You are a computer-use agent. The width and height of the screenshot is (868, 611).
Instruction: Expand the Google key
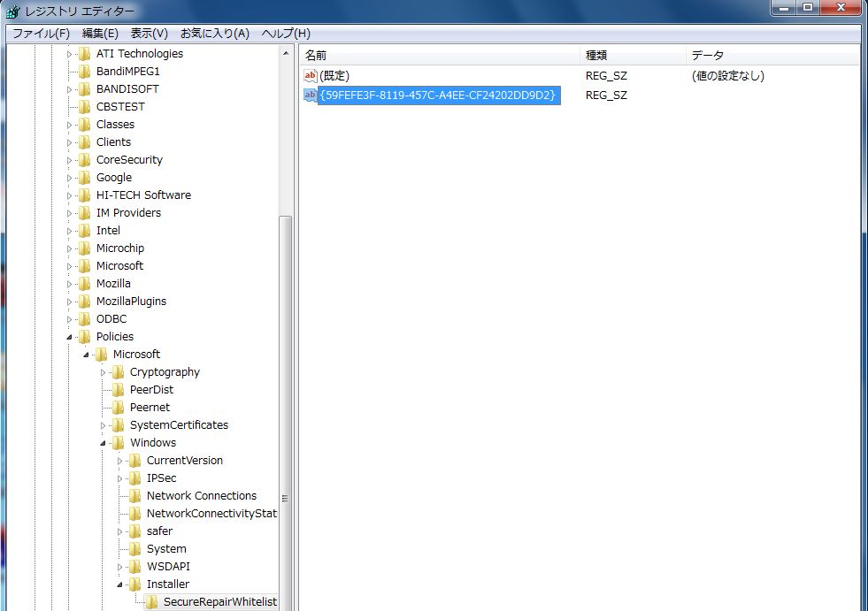pyautogui.click(x=69, y=179)
